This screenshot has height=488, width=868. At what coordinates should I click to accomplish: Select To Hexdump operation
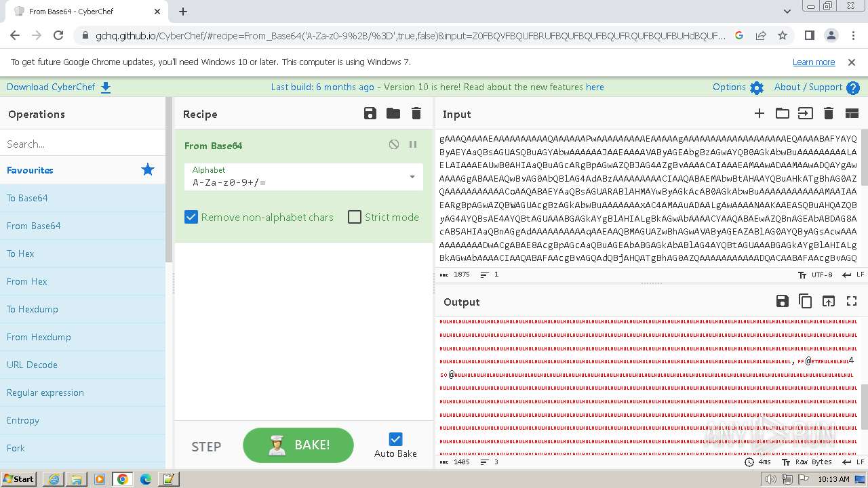[x=83, y=309]
